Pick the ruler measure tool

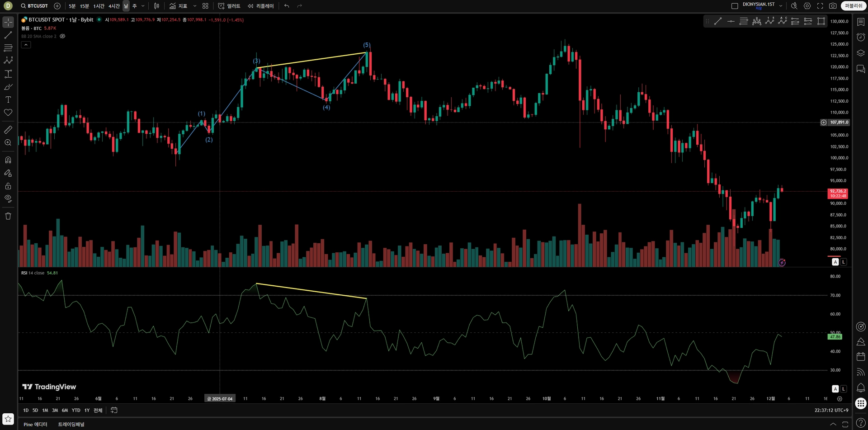[x=8, y=130]
